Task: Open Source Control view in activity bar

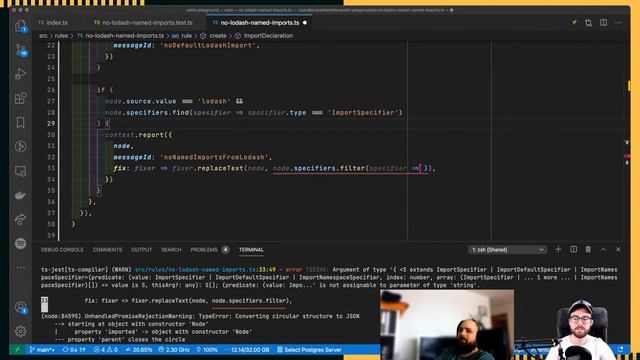Action: coord(21,50)
